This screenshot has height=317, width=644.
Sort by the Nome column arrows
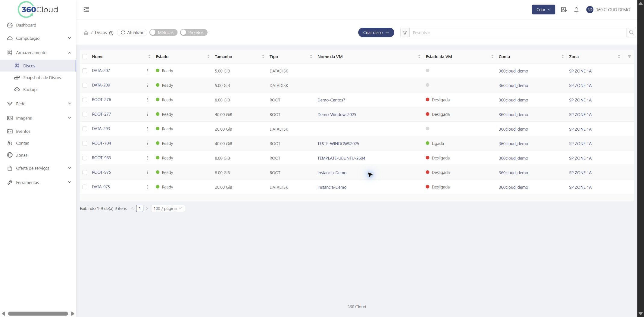(x=149, y=57)
